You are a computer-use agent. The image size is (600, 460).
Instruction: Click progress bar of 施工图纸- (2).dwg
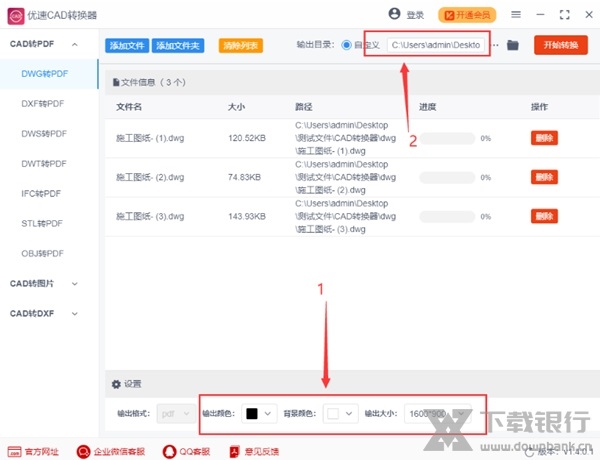click(x=447, y=177)
